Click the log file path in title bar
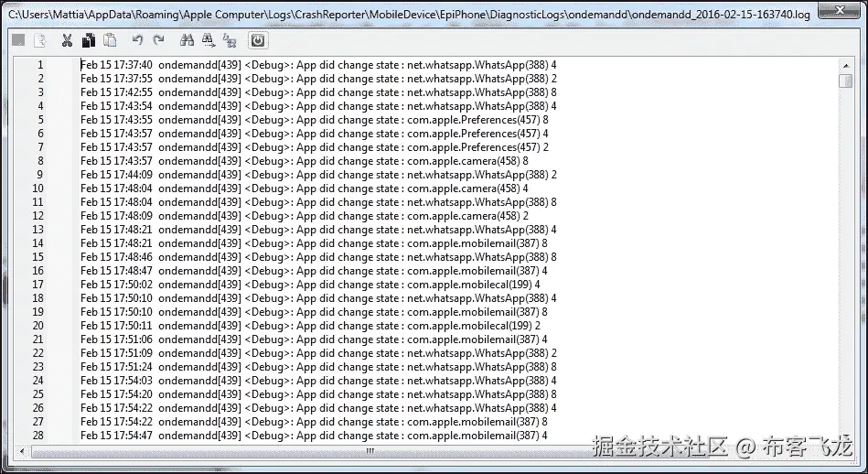Viewport: 868px width, 474px height. 409,14
